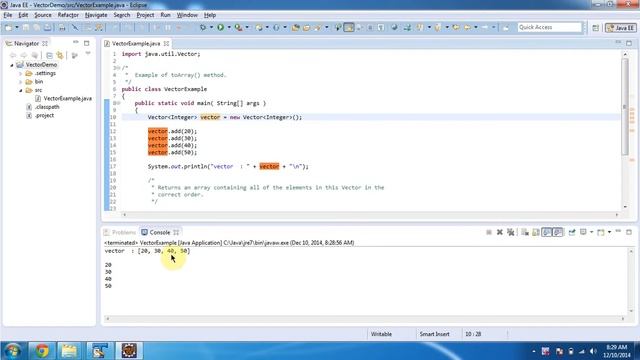This screenshot has width=640, height=360.
Task: Click the editor horizontal scrollbar right arrow
Action: [x=617, y=214]
